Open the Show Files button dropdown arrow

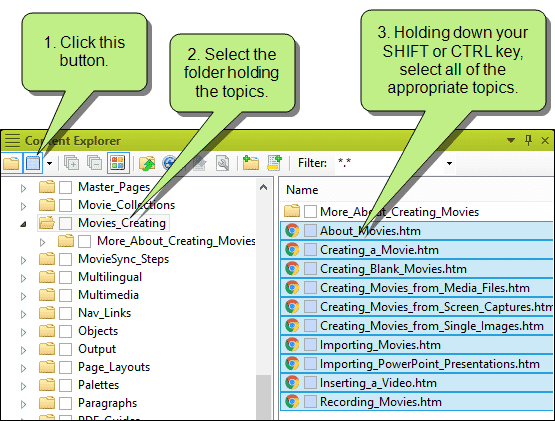click(50, 163)
